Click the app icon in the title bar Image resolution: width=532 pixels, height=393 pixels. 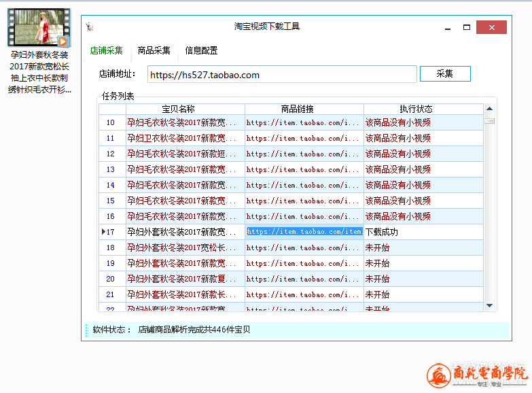click(x=90, y=27)
